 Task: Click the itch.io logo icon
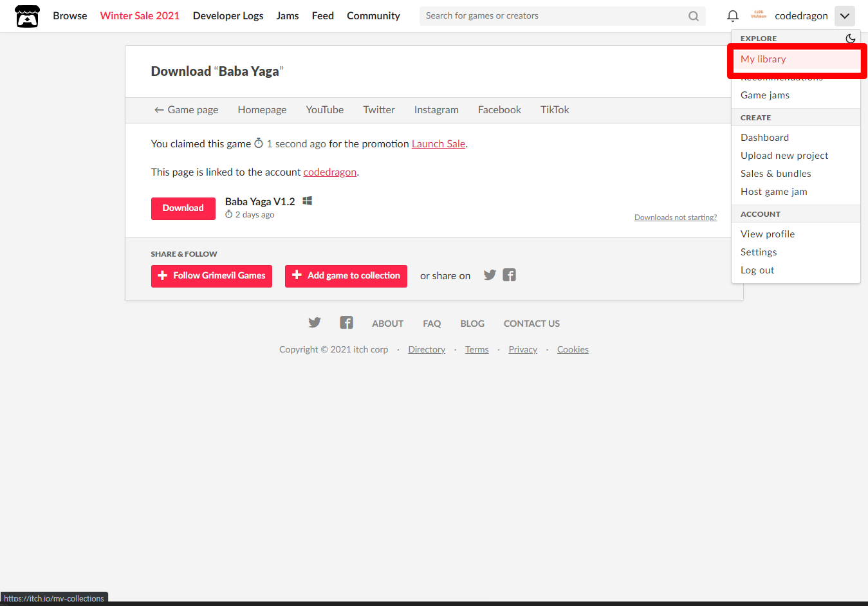(x=27, y=16)
